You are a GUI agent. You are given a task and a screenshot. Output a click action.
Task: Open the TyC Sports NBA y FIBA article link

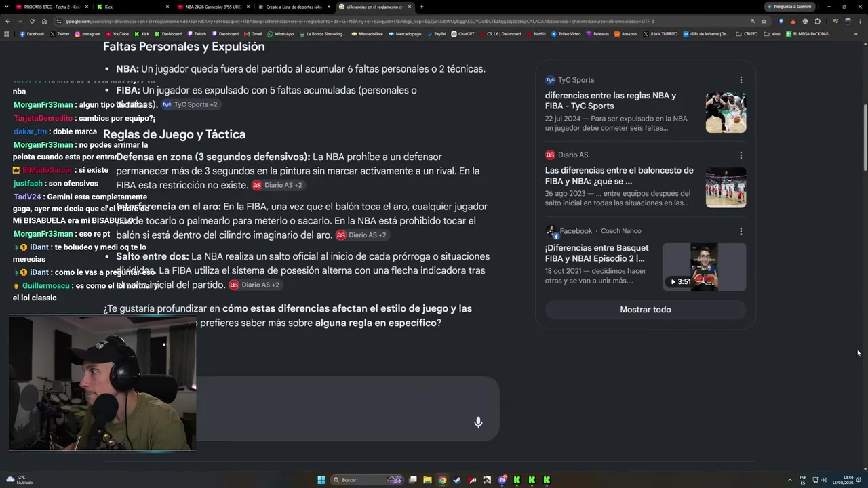(610, 101)
